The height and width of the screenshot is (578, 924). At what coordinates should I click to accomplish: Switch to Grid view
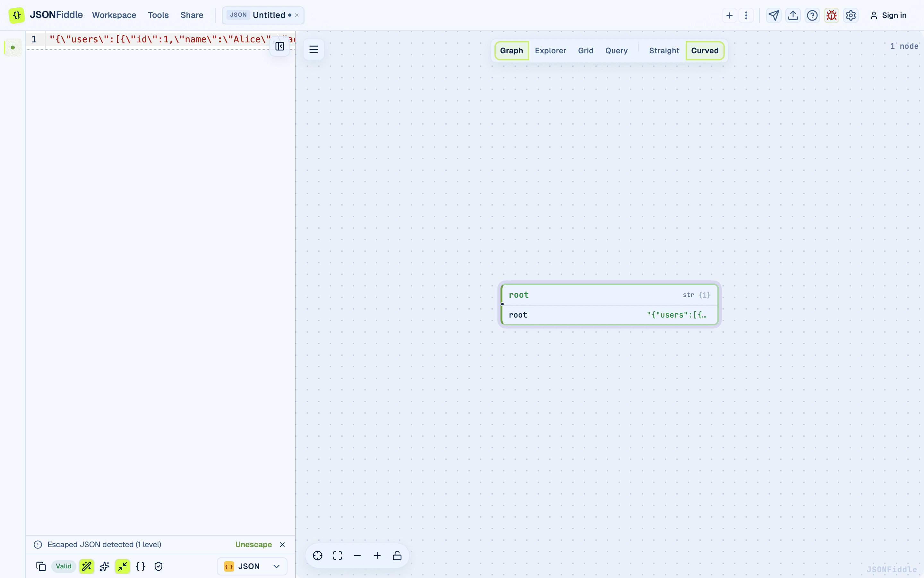coord(585,50)
